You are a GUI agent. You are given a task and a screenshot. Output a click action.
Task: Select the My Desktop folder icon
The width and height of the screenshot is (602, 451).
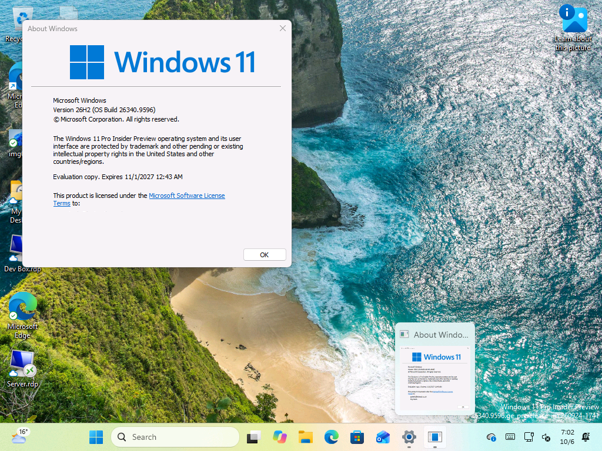(16, 202)
